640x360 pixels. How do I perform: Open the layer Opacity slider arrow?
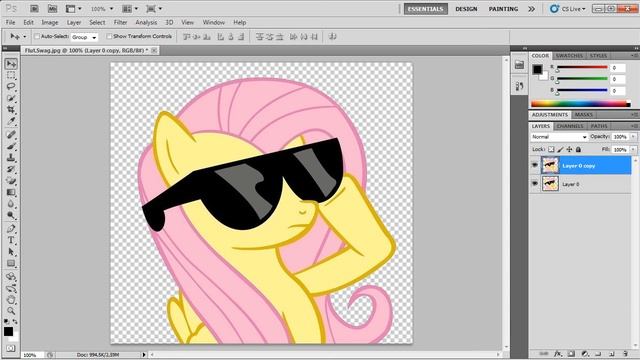(x=633, y=137)
